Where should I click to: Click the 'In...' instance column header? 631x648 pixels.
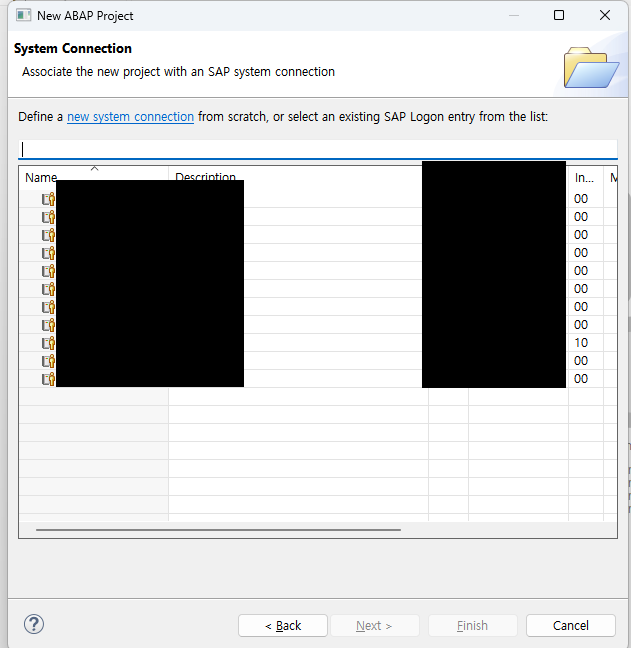(586, 178)
